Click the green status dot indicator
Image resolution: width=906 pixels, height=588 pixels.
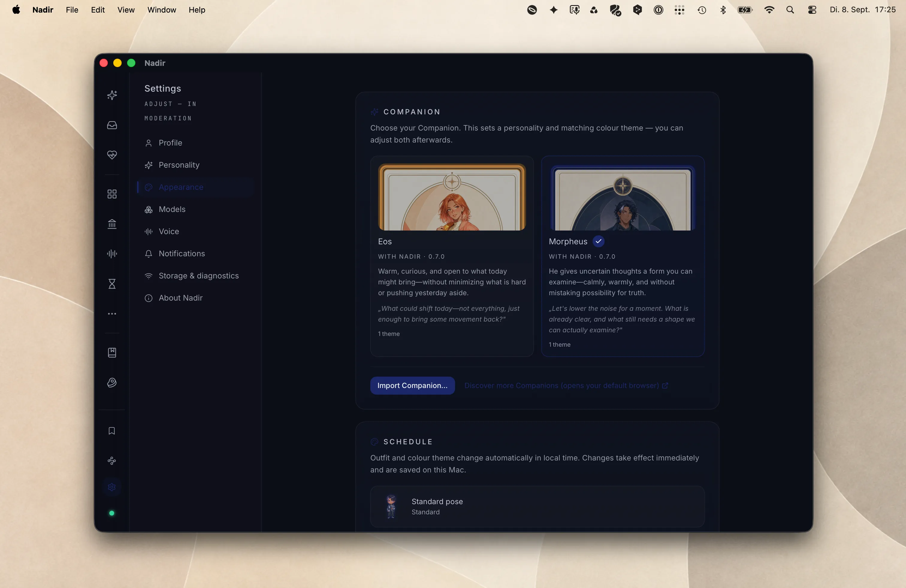112,513
